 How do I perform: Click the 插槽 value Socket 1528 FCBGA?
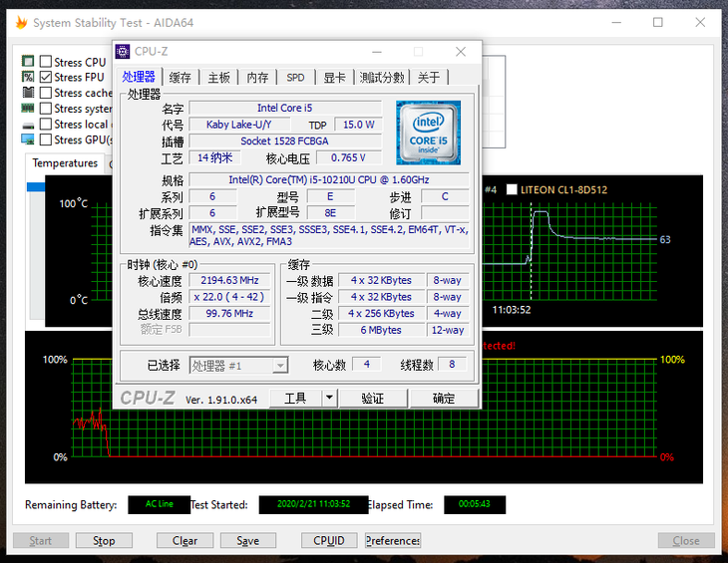(x=284, y=141)
